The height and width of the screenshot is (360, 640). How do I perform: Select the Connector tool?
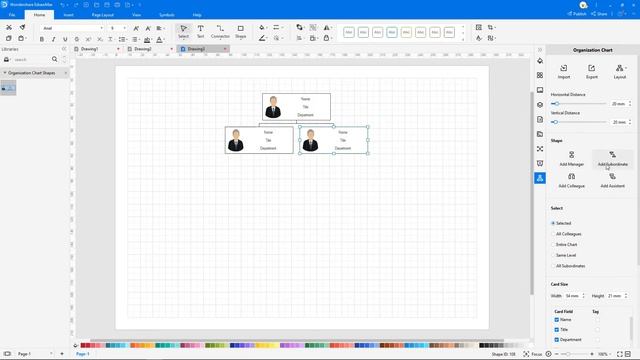point(220,31)
